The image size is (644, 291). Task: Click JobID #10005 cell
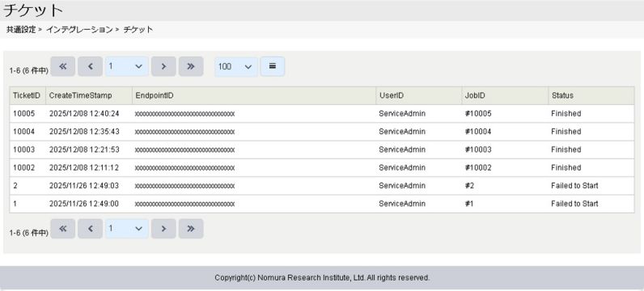coord(505,114)
